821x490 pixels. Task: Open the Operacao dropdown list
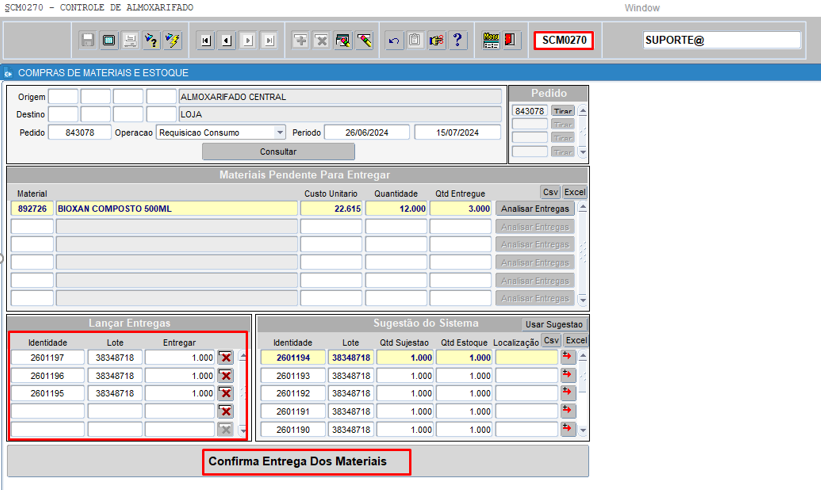pos(279,132)
